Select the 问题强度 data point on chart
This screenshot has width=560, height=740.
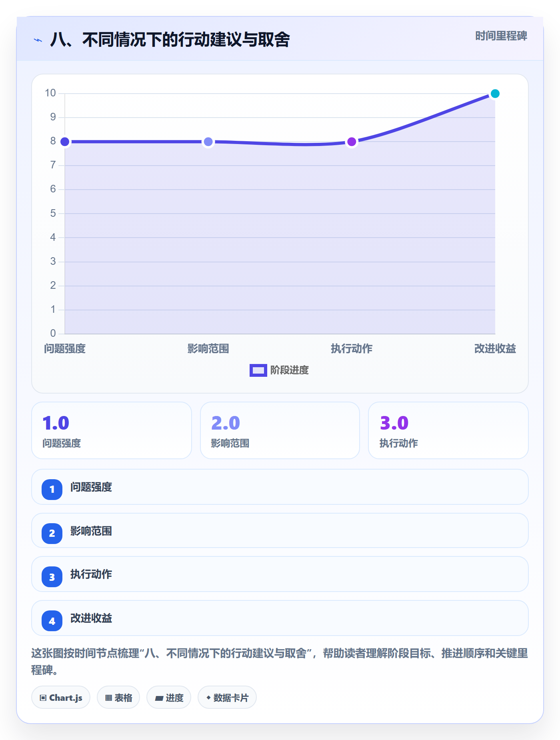click(65, 142)
